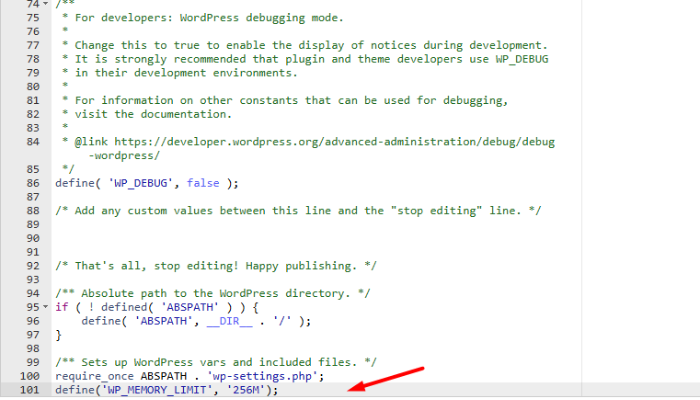The width and height of the screenshot is (700, 400).
Task: Select line number 92 in the gutter
Action: point(33,266)
